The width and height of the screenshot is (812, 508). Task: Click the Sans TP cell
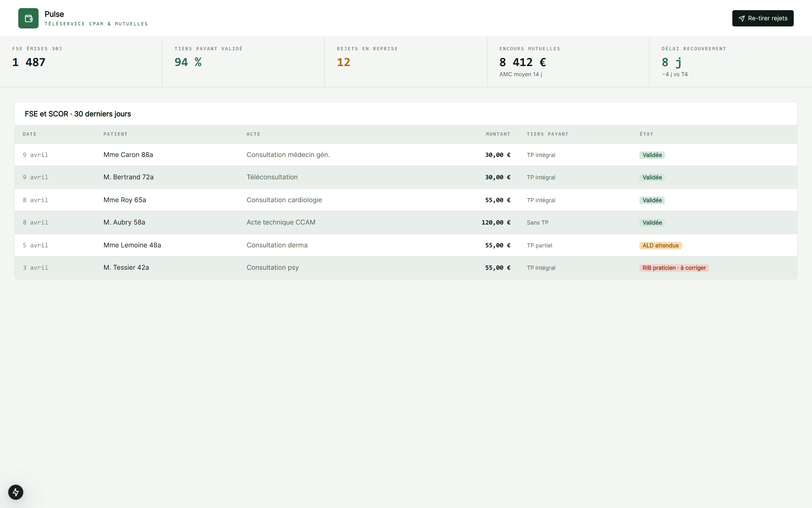click(x=537, y=223)
